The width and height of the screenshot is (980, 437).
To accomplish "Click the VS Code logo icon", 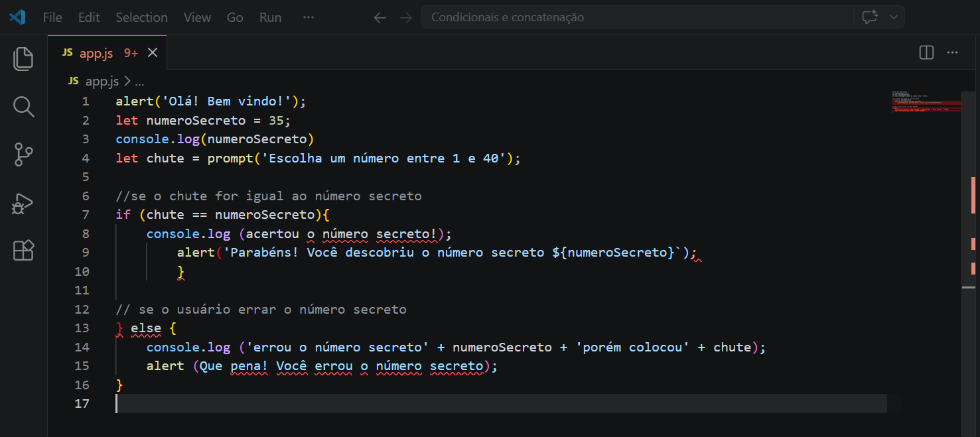I will 17,17.
